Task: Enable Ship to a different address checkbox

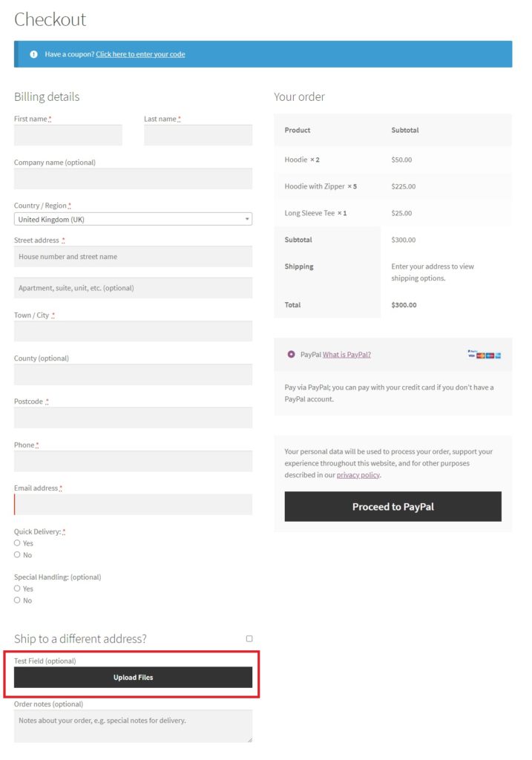Action: click(x=249, y=638)
